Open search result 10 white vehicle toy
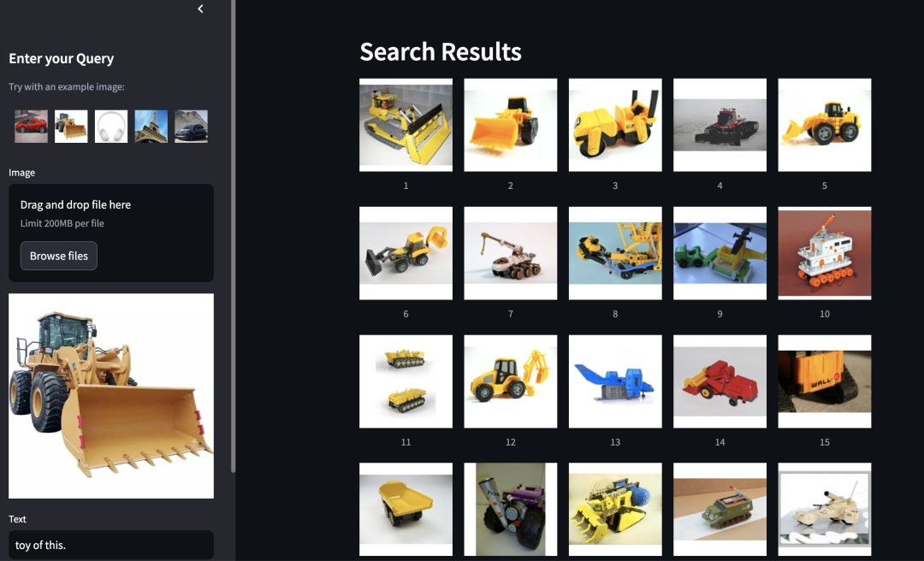 pyautogui.click(x=825, y=253)
